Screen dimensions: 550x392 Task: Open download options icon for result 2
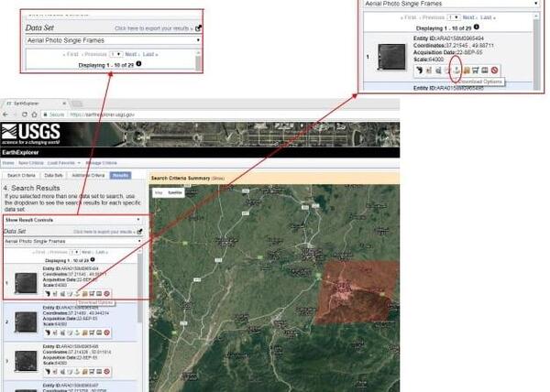[77, 332]
